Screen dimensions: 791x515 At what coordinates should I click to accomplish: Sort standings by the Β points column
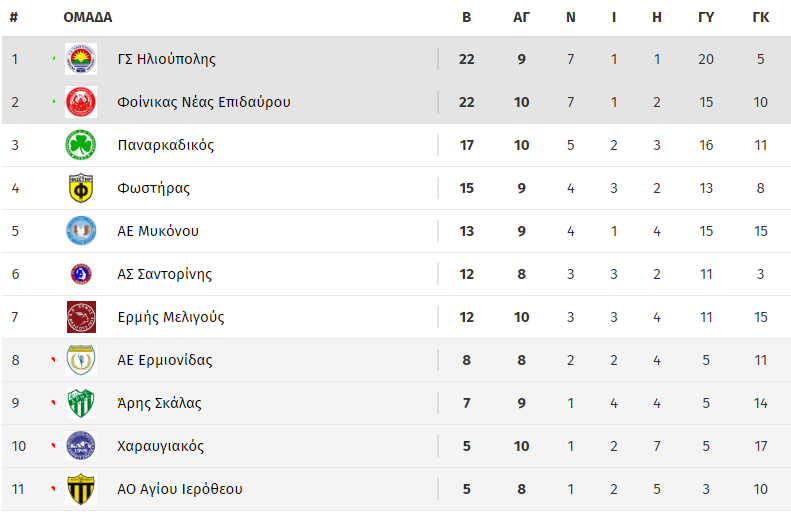[x=466, y=17]
